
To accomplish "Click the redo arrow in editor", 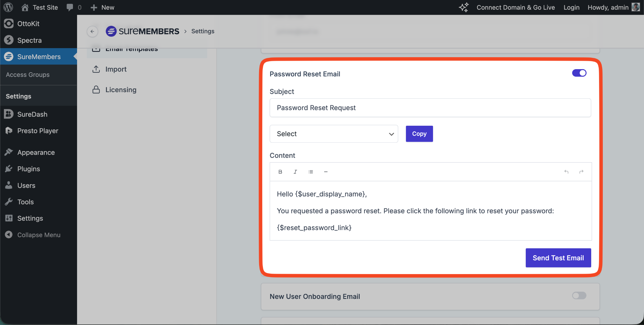I will tap(581, 172).
